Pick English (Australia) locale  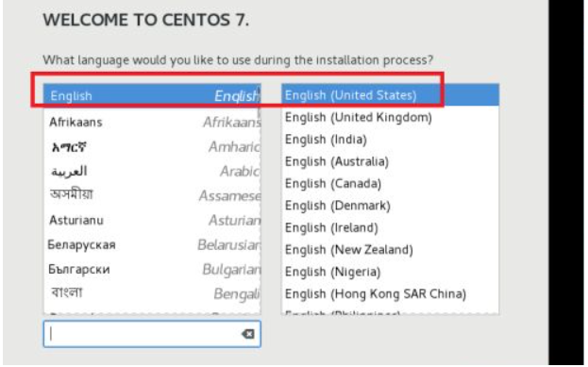tap(390, 161)
